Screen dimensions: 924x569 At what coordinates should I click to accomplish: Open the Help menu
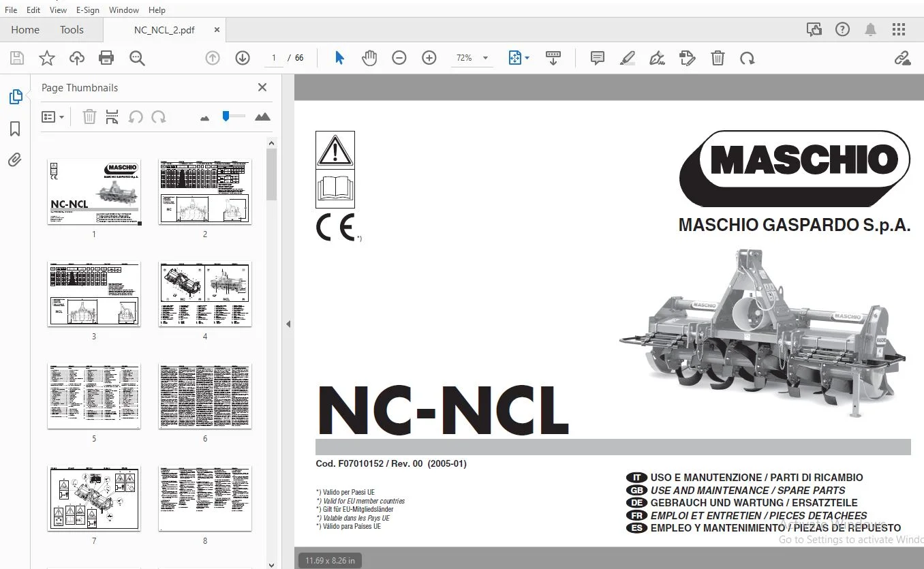(x=157, y=10)
